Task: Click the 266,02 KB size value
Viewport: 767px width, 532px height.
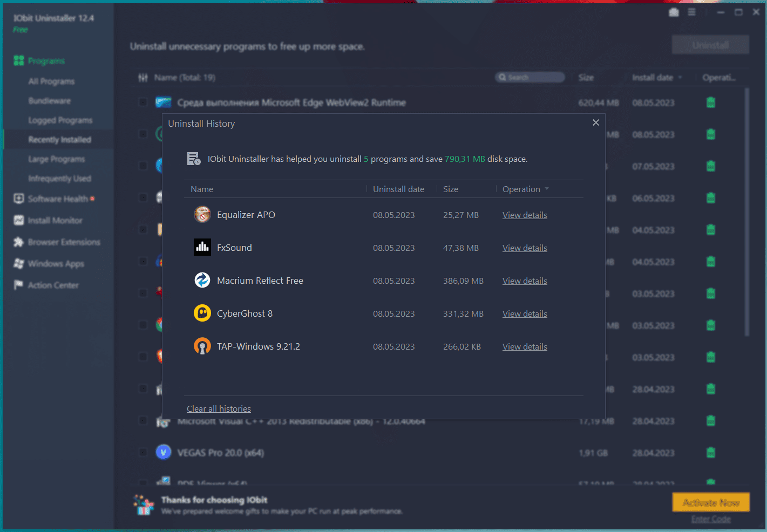Action: pyautogui.click(x=462, y=346)
